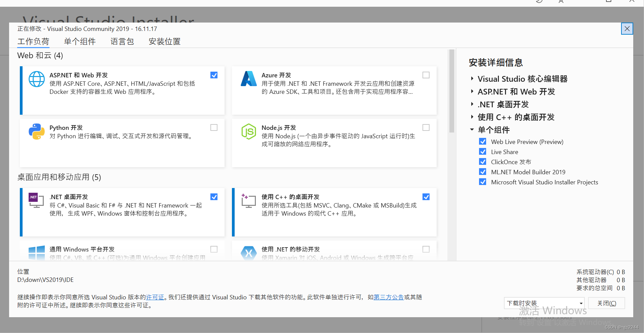The image size is (644, 333).
Task: Check the Azure 开发 workload checkbox
Action: [426, 75]
